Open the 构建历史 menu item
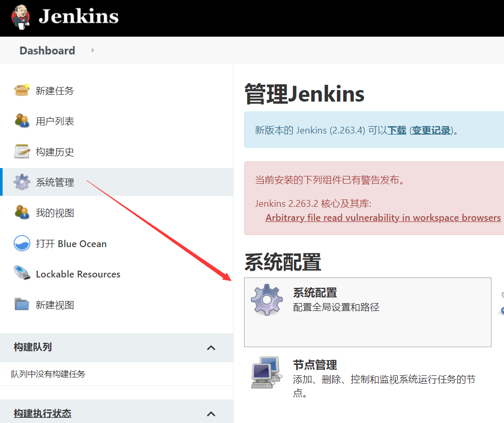504x423 pixels. (x=55, y=152)
